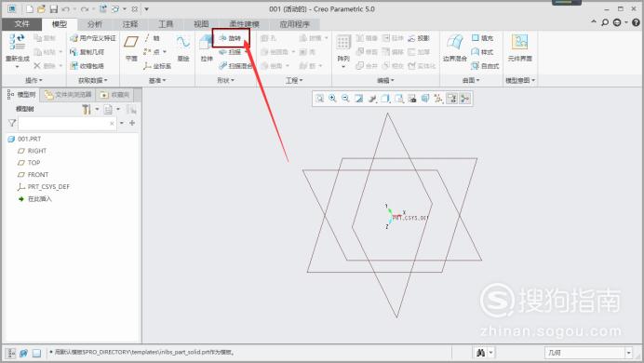Click the plus button beside tree search

point(132,123)
